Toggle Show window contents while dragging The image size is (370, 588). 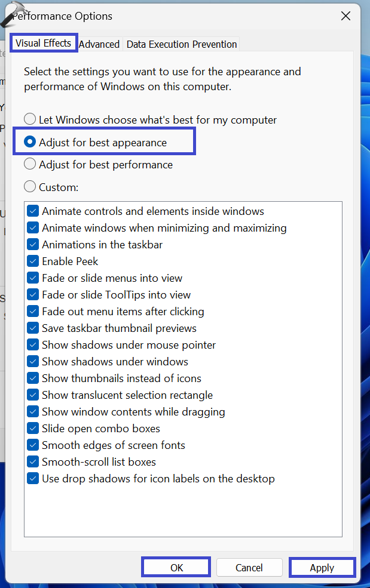(x=33, y=412)
